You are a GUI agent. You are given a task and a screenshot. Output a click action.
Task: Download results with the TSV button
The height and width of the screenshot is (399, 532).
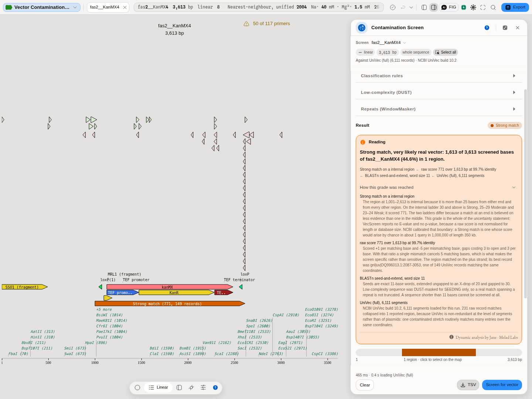[x=468, y=385]
